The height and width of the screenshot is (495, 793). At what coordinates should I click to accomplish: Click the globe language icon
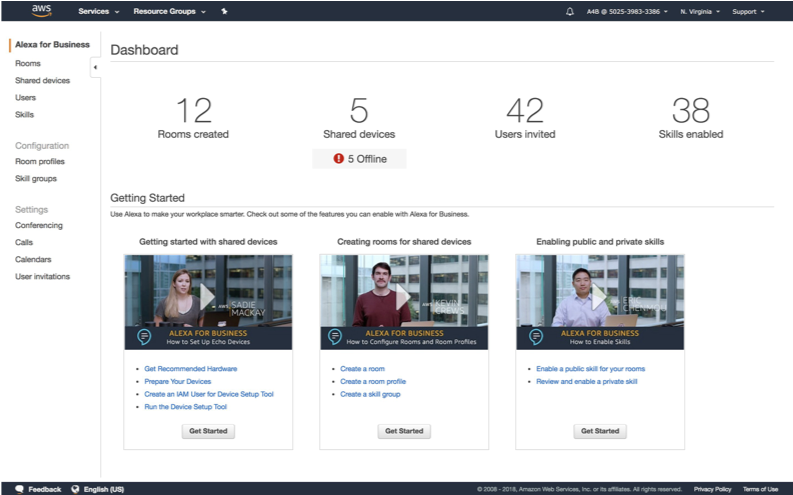tap(75, 489)
